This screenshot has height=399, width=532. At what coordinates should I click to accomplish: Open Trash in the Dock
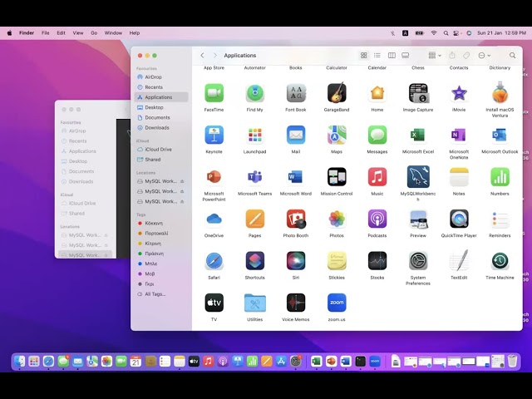[x=512, y=361]
